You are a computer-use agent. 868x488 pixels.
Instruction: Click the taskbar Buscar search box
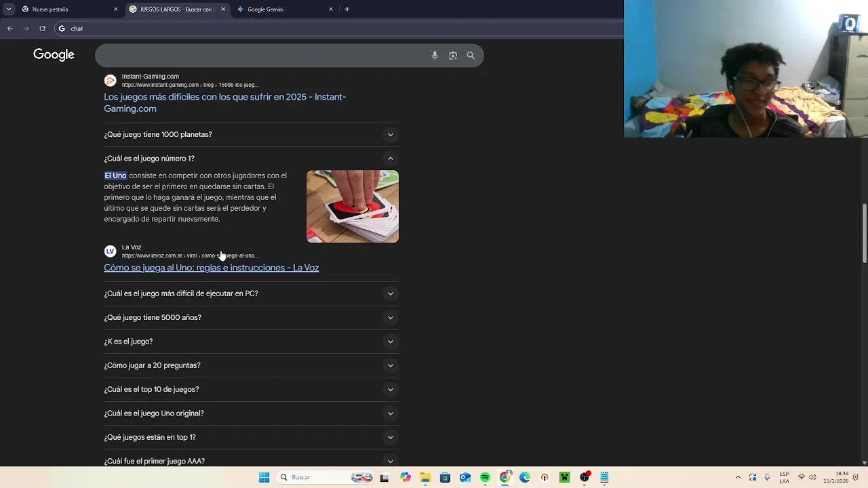[x=326, y=477]
